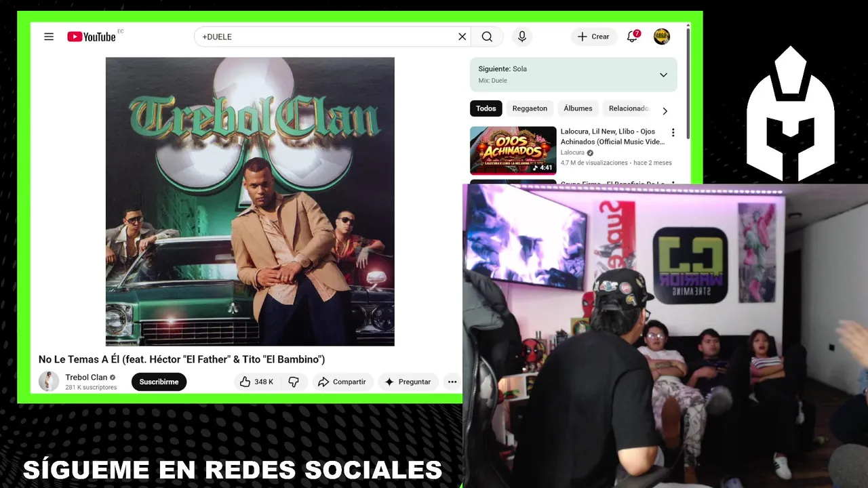This screenshot has height=488, width=868.
Task: Open the Lalocura channel name link
Action: point(572,152)
